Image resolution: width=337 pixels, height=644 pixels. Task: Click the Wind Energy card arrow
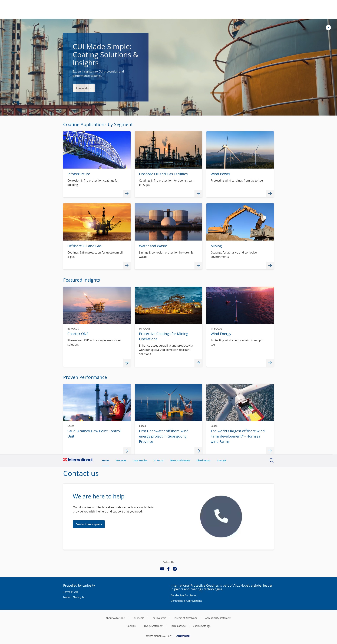click(270, 363)
